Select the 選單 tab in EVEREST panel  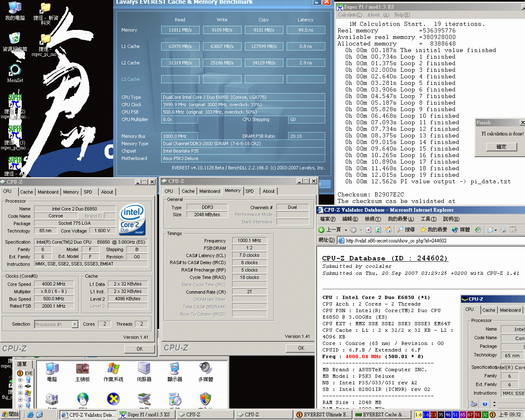coord(22,364)
